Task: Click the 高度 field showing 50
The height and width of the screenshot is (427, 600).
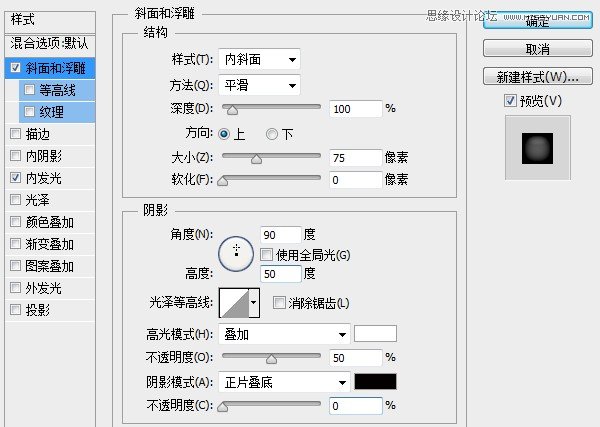Action: point(280,274)
